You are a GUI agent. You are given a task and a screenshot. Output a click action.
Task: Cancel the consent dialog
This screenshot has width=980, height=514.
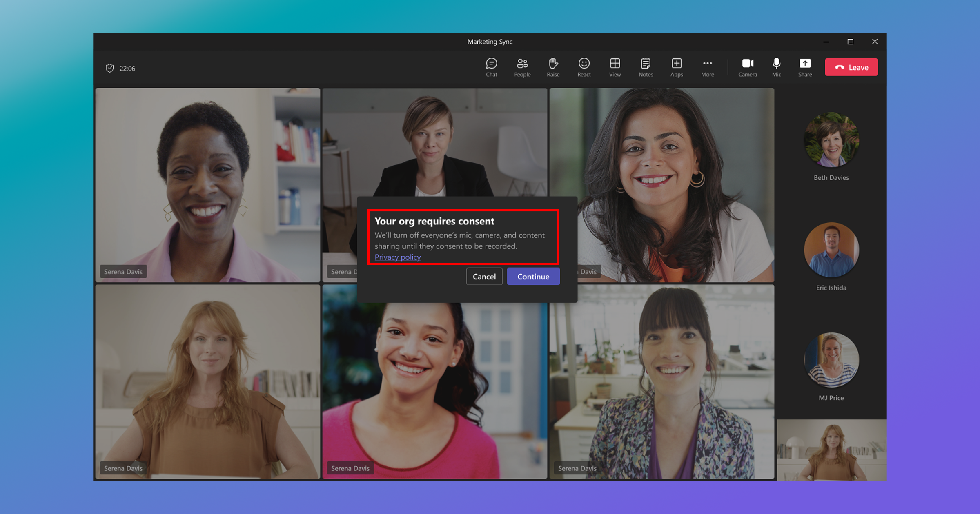[484, 277]
